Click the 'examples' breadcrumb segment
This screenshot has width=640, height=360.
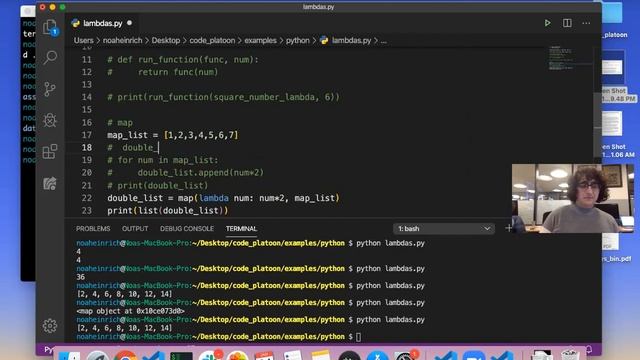260,40
